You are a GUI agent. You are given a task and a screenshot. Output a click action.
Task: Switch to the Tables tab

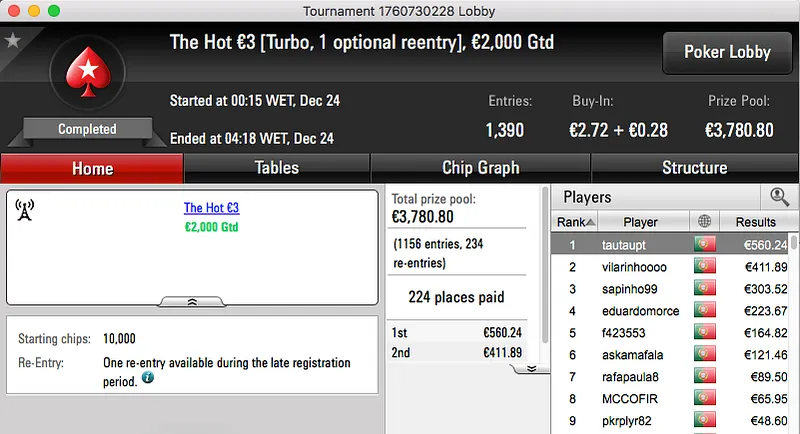pyautogui.click(x=277, y=168)
